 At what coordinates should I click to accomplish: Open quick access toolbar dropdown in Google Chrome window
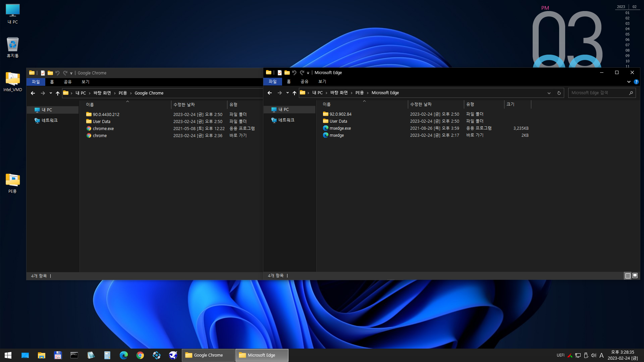[71, 73]
